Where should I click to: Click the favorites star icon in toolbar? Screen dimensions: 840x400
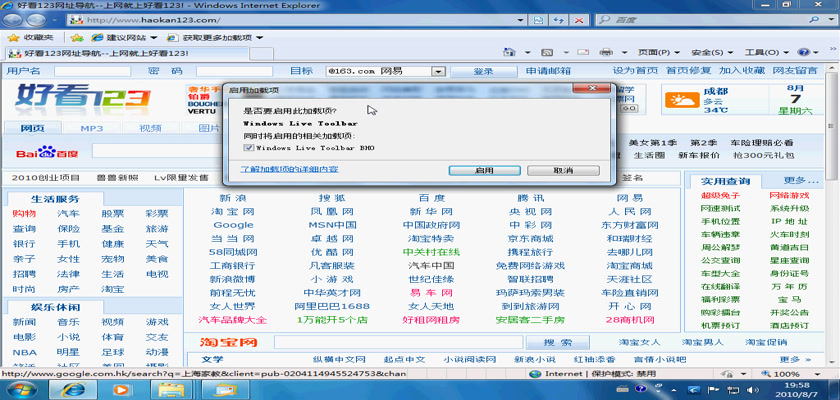[x=13, y=37]
